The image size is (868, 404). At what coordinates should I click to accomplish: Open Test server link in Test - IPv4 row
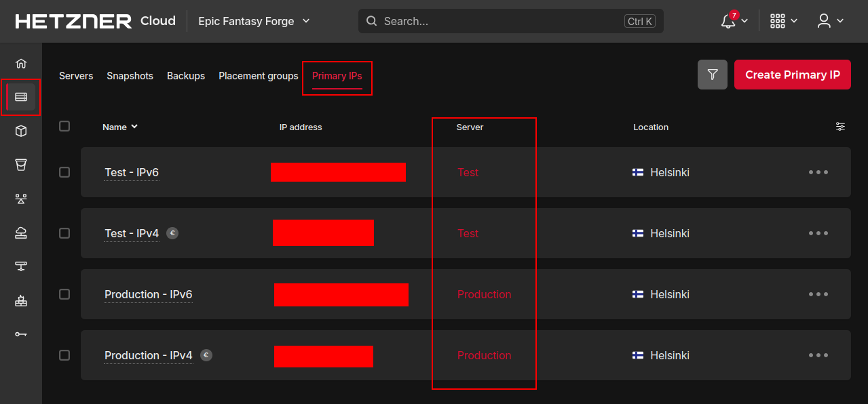click(468, 233)
